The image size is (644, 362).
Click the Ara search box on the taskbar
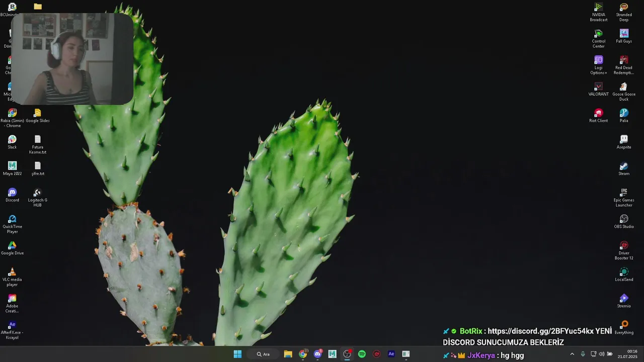tap(263, 354)
